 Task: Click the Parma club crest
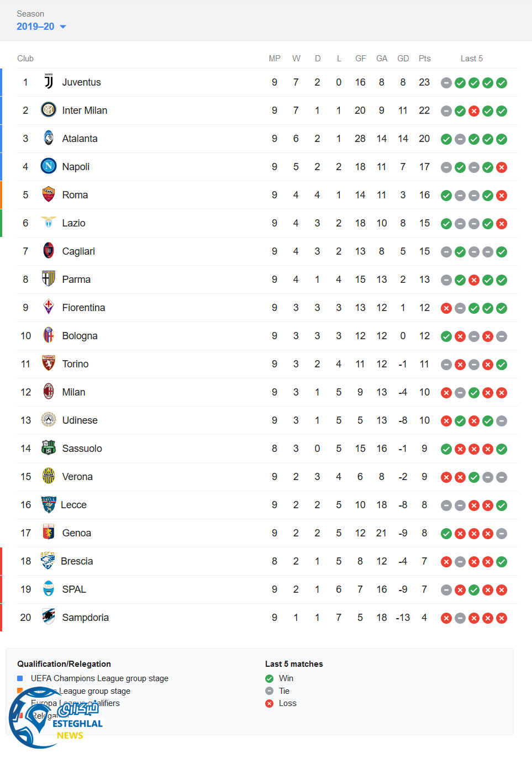[49, 279]
